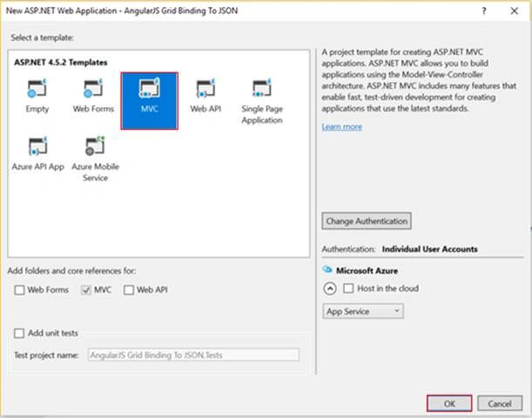The width and height of the screenshot is (532, 418).
Task: Enable the Add unit tests checkbox
Action: pyautogui.click(x=19, y=334)
